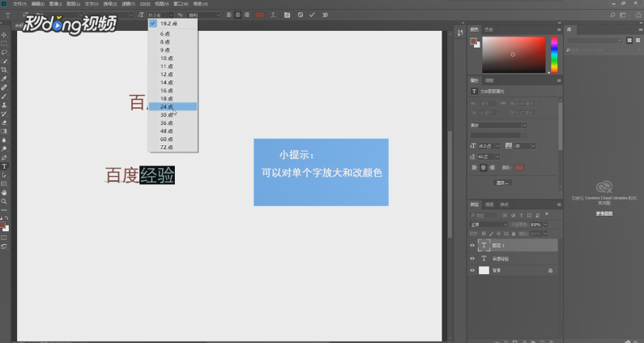Select the Path Selection tool
Image resolution: width=644 pixels, height=343 pixels.
[x=4, y=175]
